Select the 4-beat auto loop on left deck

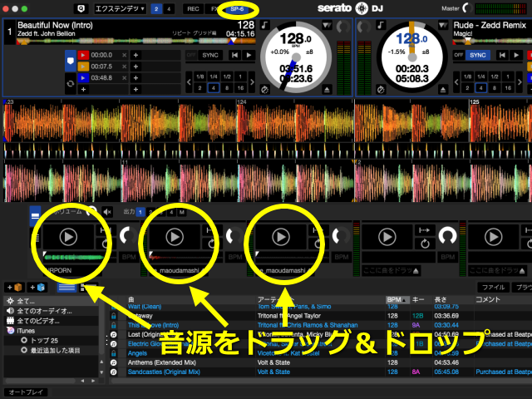(x=214, y=86)
